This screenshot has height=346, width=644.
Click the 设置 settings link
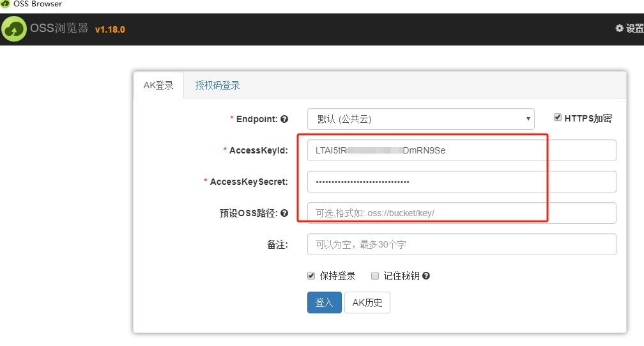(634, 28)
